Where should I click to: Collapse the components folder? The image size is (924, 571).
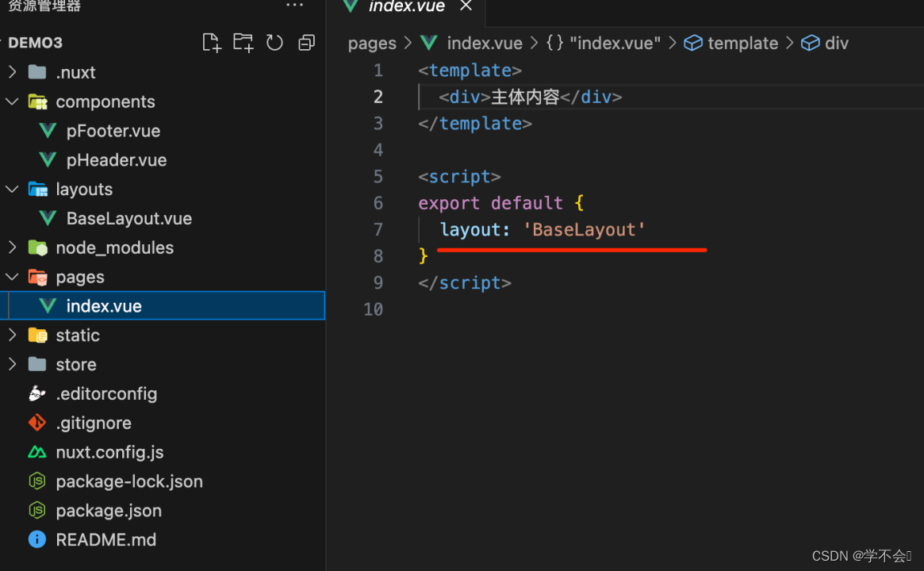[11, 102]
